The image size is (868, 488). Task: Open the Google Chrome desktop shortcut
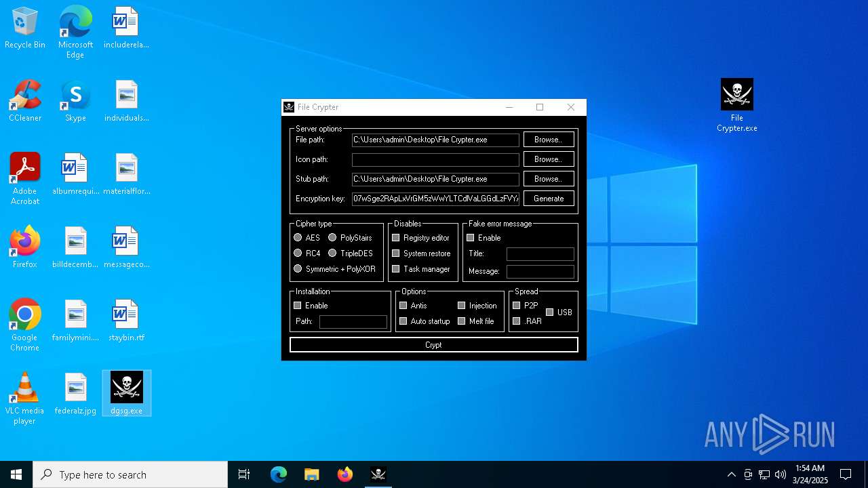25,325
